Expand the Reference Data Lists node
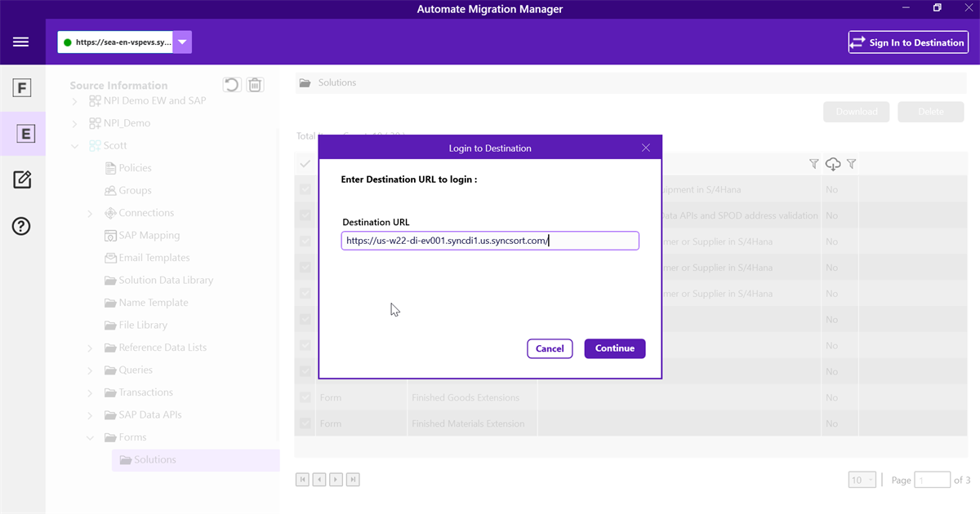 (90, 348)
